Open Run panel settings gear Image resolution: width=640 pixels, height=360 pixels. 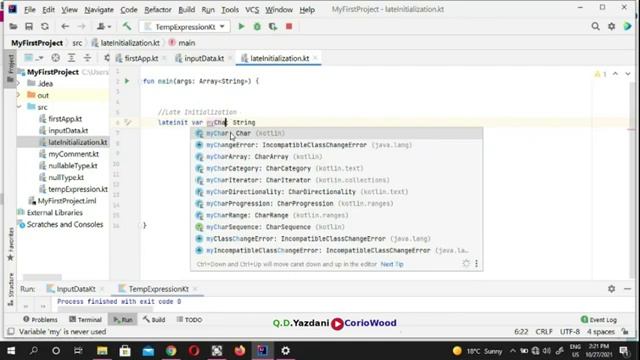[611, 289]
